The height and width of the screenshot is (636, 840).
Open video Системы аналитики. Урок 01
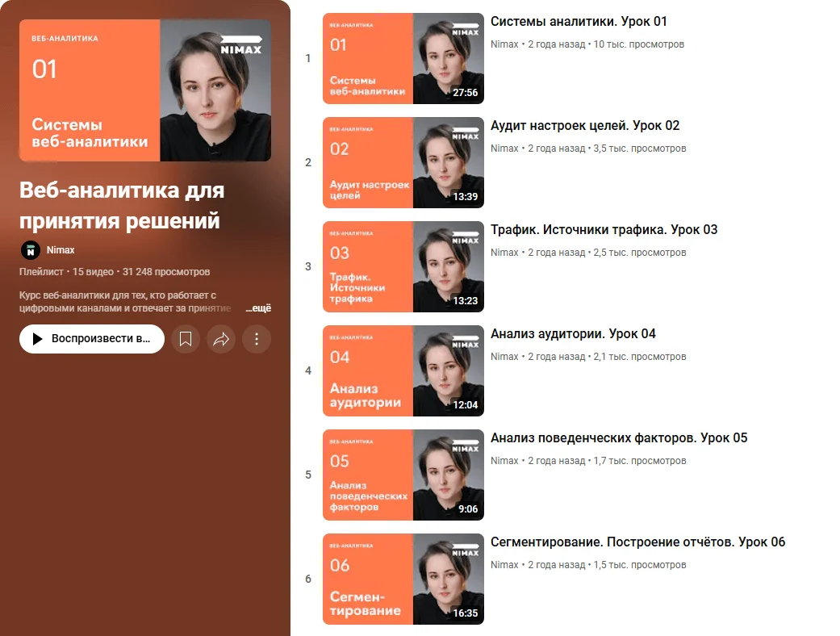click(x=579, y=22)
